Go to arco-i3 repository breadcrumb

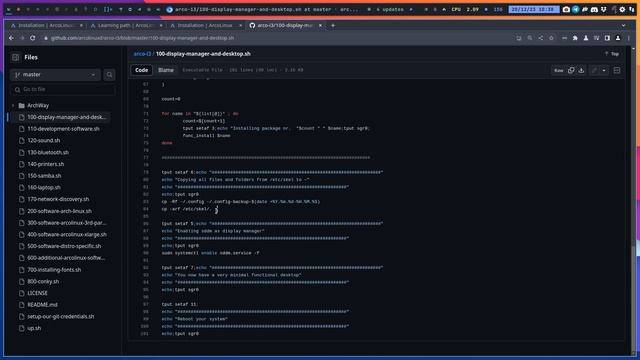[x=142, y=54]
